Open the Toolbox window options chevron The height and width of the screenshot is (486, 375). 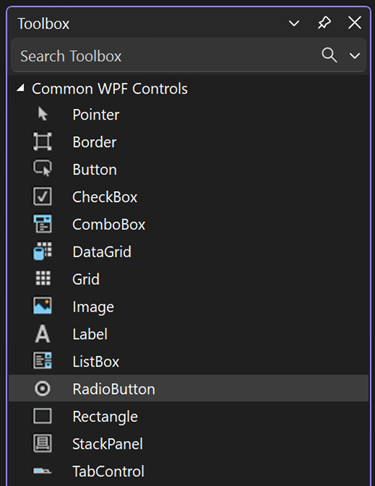294,23
